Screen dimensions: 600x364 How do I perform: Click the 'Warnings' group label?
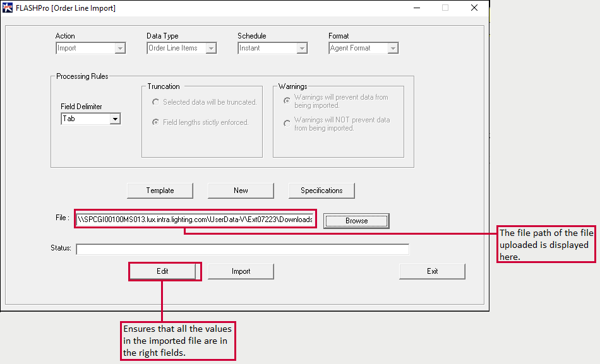[292, 86]
